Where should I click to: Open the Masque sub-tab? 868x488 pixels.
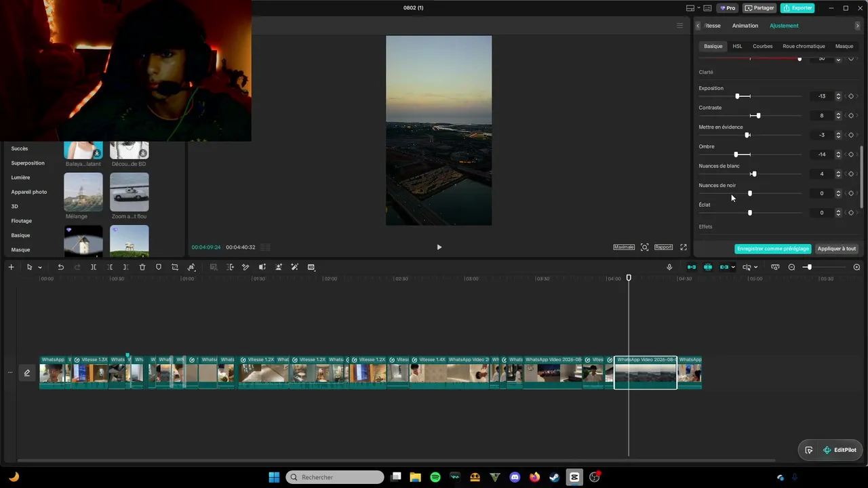[x=844, y=46]
